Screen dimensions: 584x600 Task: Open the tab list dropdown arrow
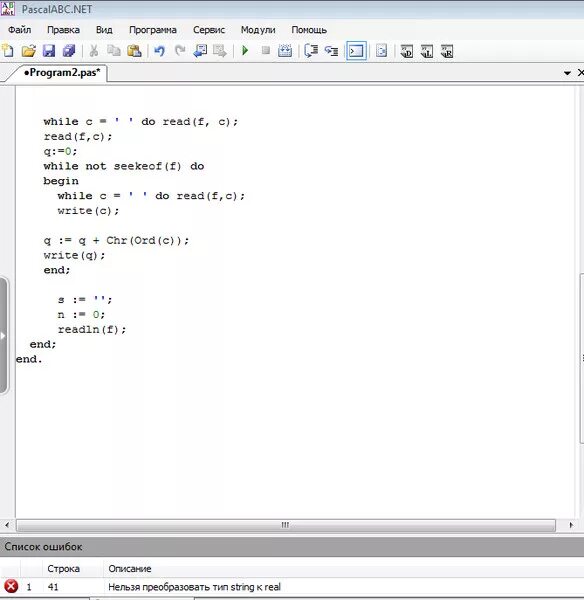tap(567, 73)
